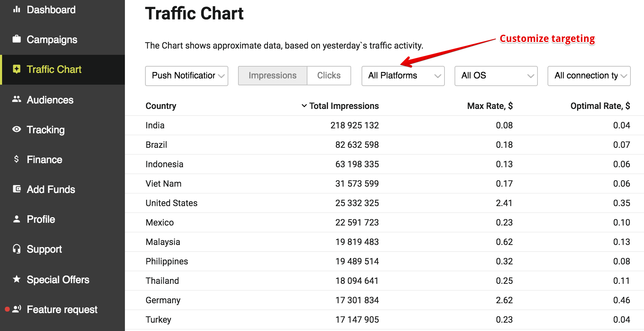Screen dimensions: 644x331
Task: Click the Profile person icon
Action: point(17,219)
